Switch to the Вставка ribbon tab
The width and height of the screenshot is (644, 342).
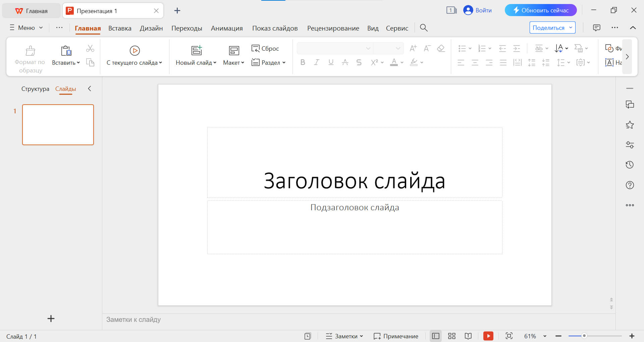point(119,28)
